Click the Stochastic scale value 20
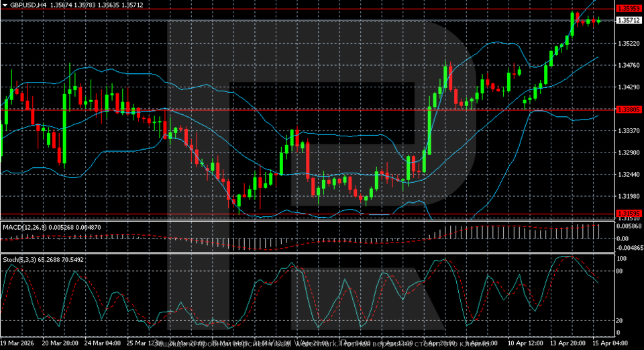 coord(621,320)
